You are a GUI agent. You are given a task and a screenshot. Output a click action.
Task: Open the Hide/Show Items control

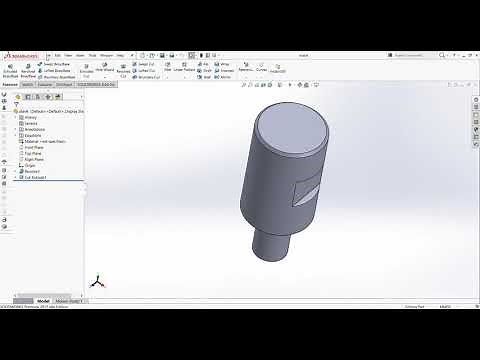coord(290,85)
